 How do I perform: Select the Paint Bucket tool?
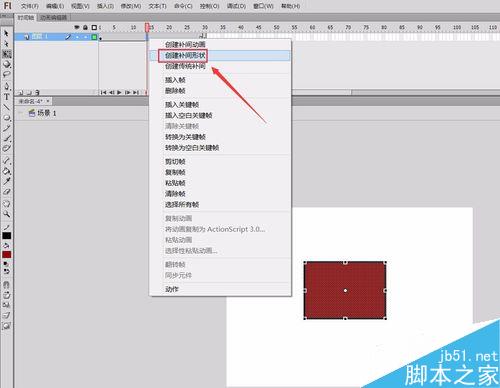pyautogui.click(x=6, y=171)
